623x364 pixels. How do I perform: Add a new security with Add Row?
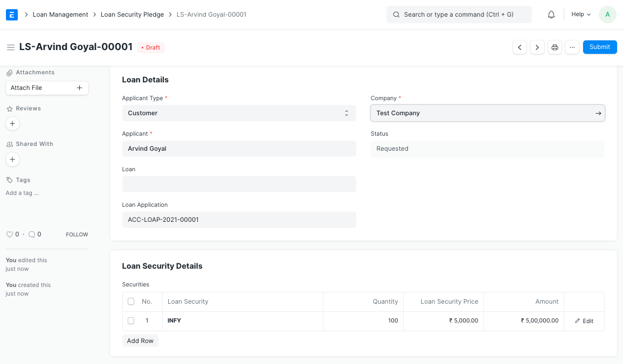(140, 340)
